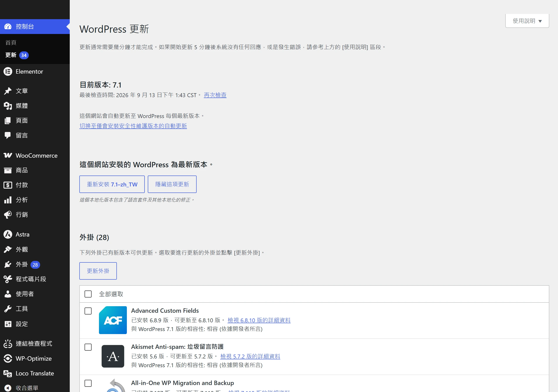Viewport: 558px width, 392px height.
Task: Click the 收合選單 collapse arrow icon
Action: [8, 388]
